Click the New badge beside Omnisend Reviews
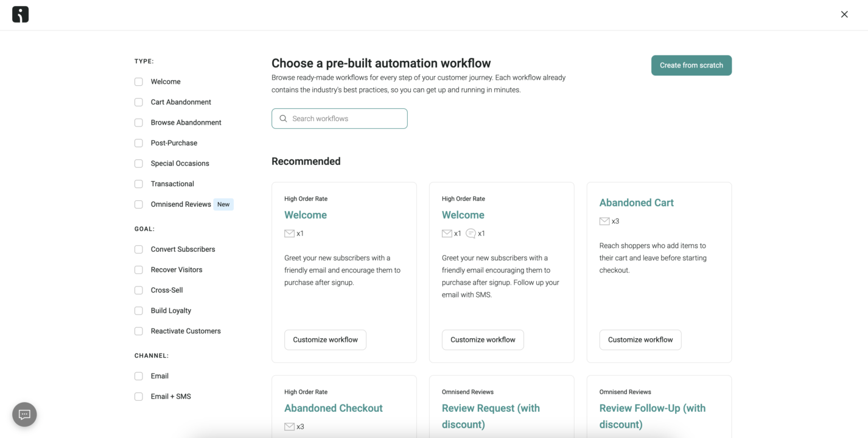Image resolution: width=868 pixels, height=438 pixels. (x=223, y=204)
